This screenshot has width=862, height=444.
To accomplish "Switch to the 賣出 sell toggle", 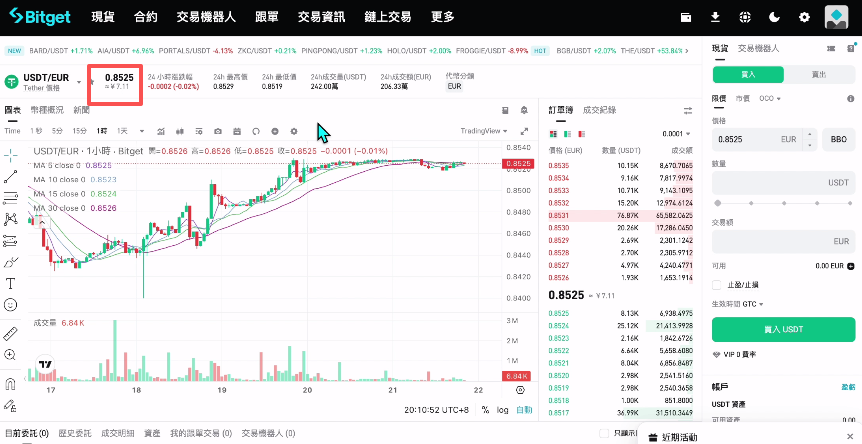I will click(821, 74).
